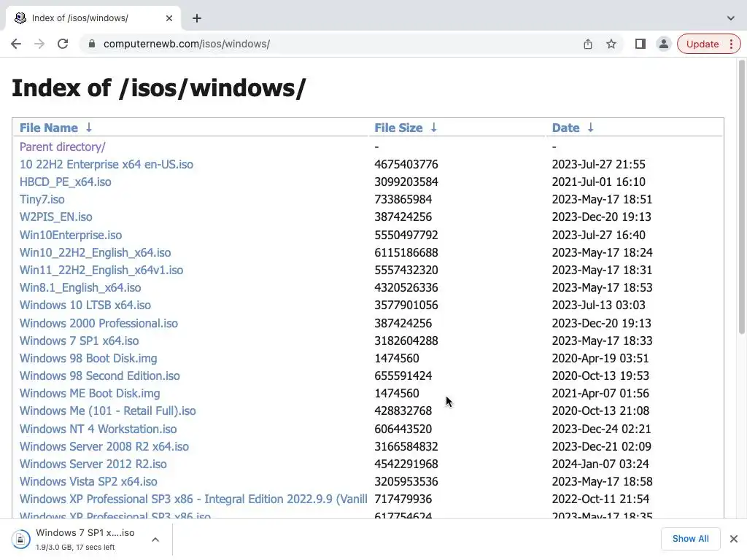Bookmark this page with the star

611,44
